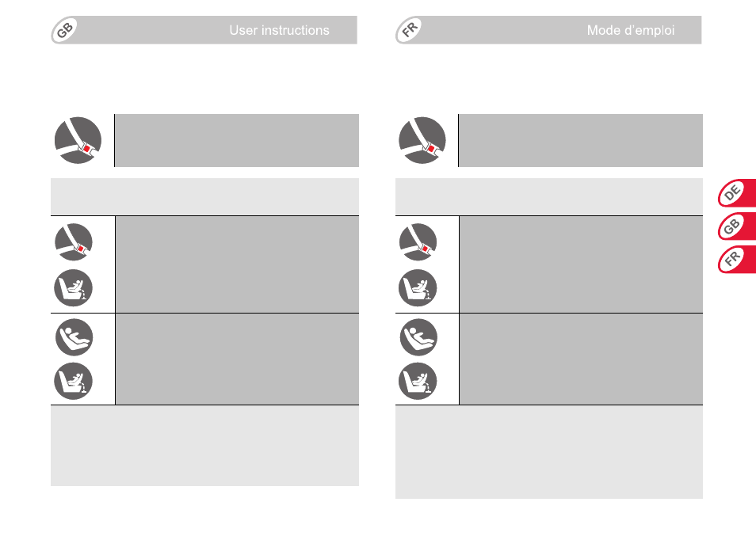The image size is (756, 536).
Task: Click the bottom light gray panel on FR page
Action: pos(549,452)
